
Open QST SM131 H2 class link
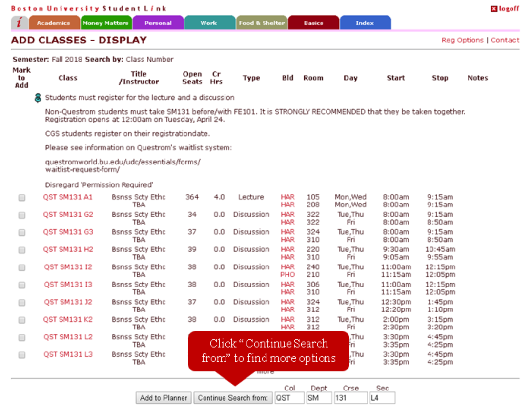pos(68,249)
